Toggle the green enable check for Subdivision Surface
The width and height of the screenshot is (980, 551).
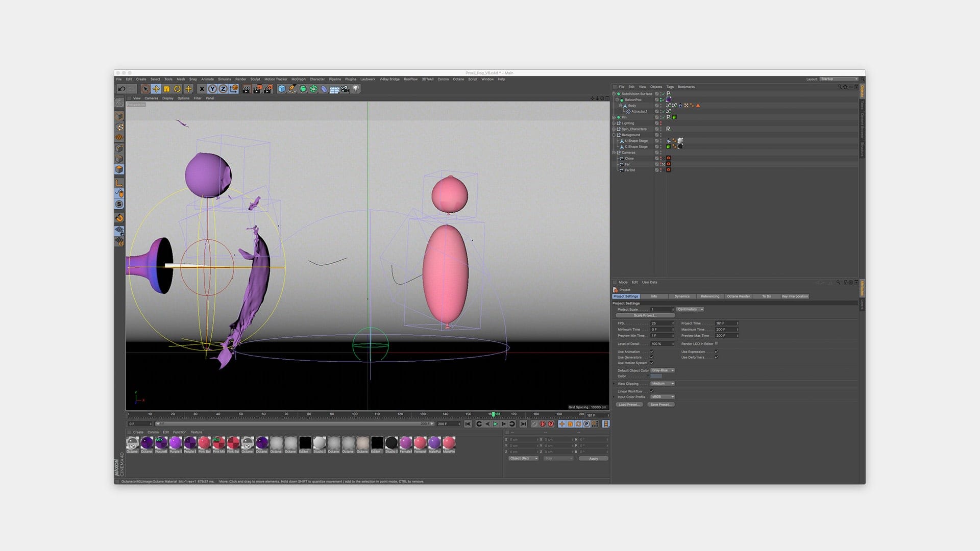pos(663,94)
